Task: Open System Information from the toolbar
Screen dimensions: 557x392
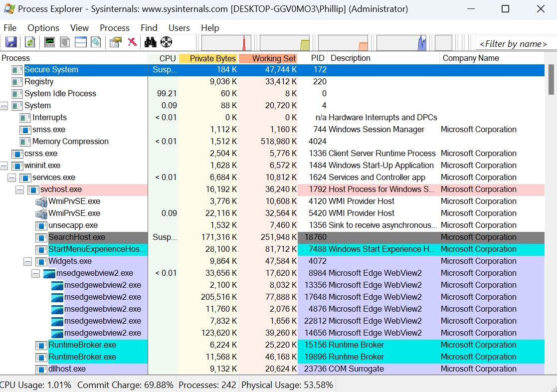Action: coord(48,42)
